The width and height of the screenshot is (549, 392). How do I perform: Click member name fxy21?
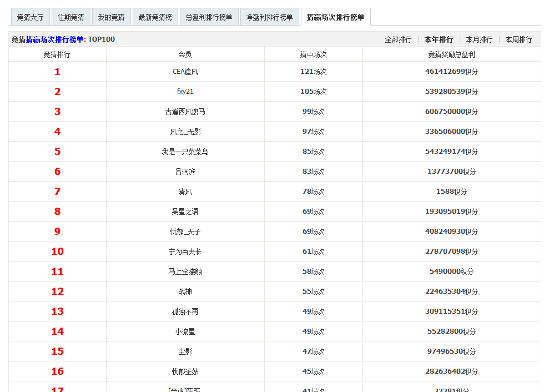click(x=185, y=92)
